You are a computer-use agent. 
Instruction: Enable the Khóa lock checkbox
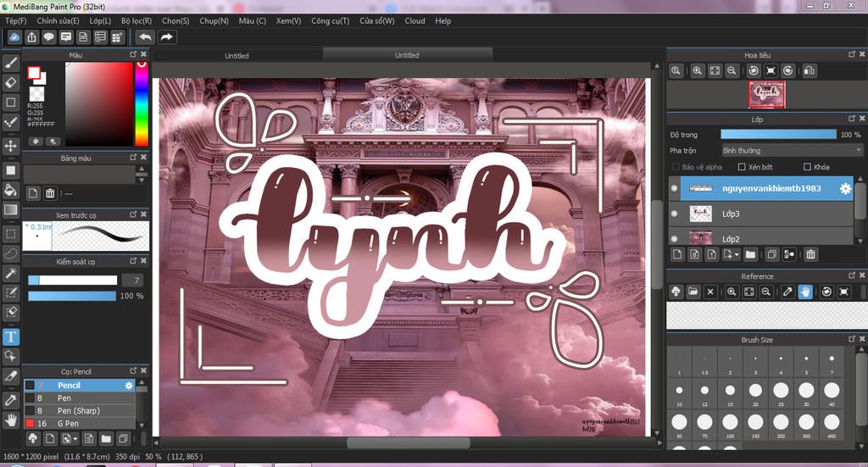[x=807, y=167]
